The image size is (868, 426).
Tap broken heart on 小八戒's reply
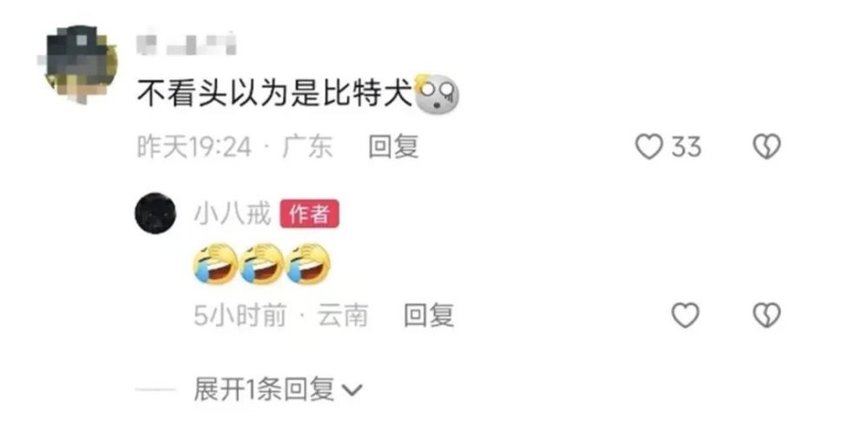[x=766, y=315]
